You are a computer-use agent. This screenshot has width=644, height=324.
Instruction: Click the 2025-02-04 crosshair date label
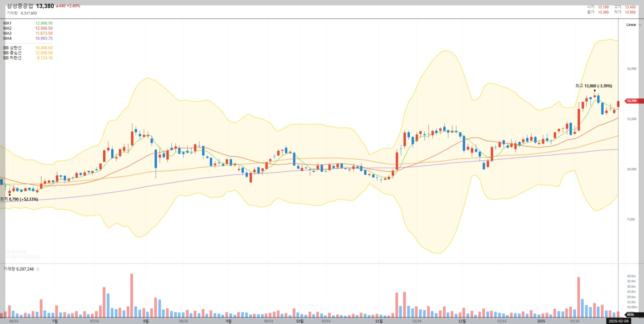[x=618, y=321]
